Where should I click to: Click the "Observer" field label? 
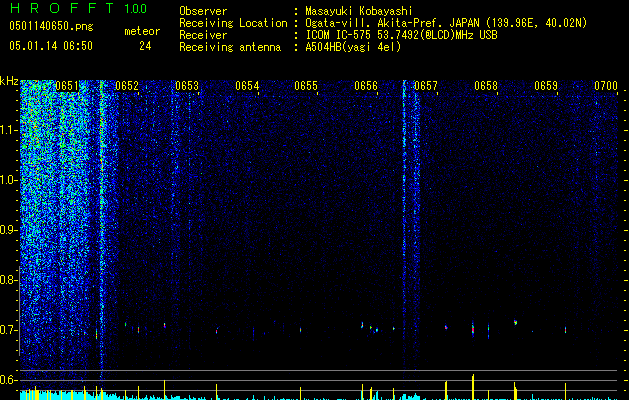[x=203, y=11]
